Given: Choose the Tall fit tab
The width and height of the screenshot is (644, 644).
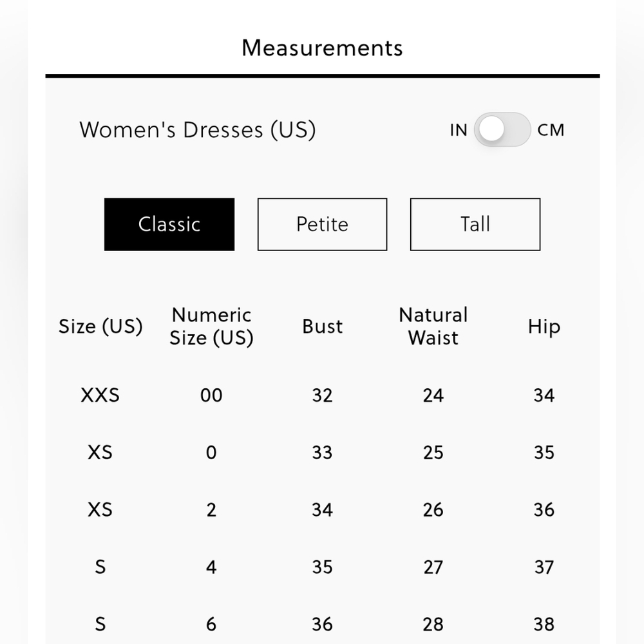Looking at the screenshot, I should (x=475, y=224).
